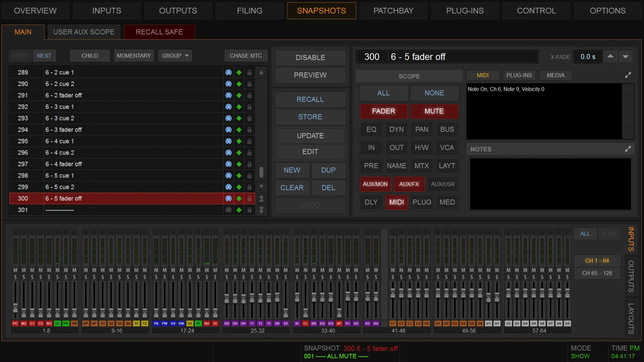Viewport: 644px width, 362px height.
Task: Click grey MIDI icon on snapshot 301
Action: pos(229,210)
